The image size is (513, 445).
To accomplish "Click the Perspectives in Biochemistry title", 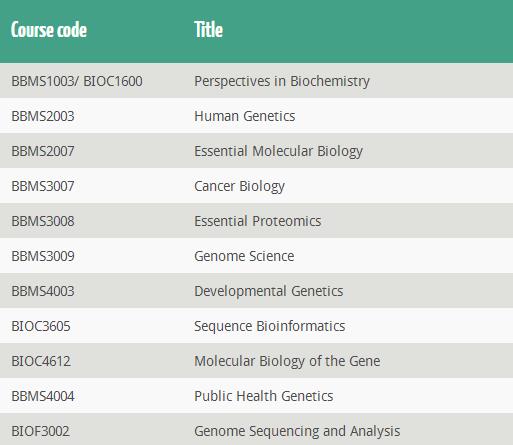I will 282,81.
